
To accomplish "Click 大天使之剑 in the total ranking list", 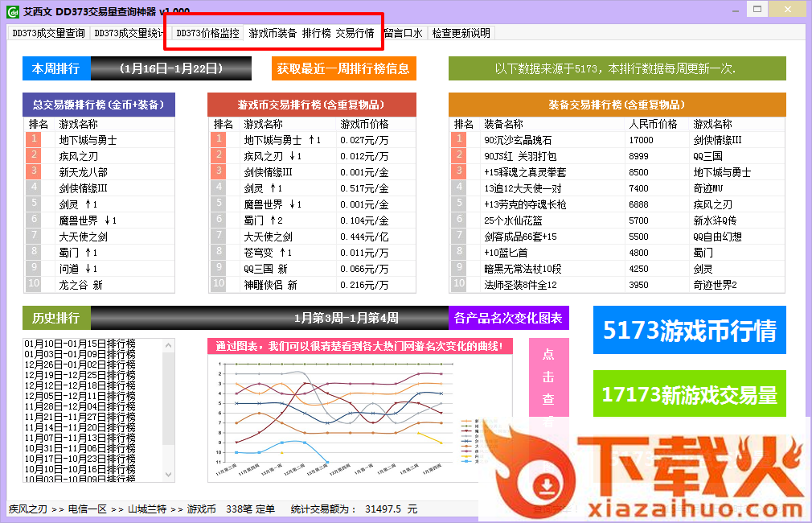I will click(84, 237).
